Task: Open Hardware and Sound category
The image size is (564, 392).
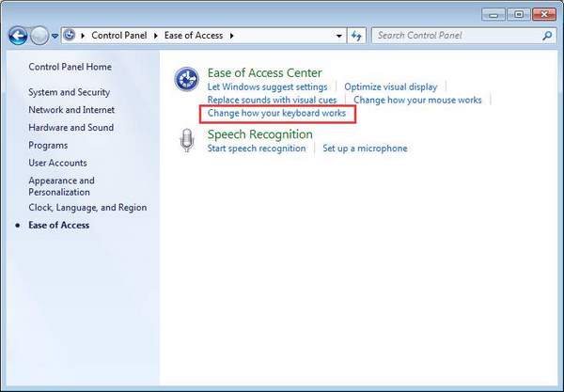Action: point(71,127)
